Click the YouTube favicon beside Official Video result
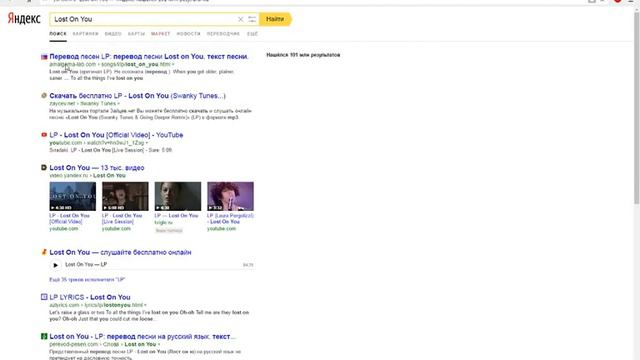 pyautogui.click(x=44, y=135)
